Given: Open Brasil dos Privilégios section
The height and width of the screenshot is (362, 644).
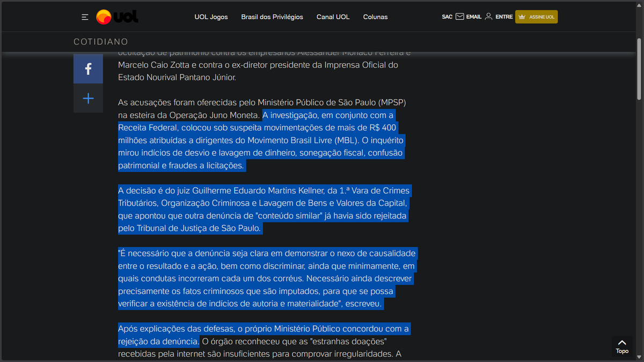Looking at the screenshot, I should 272,17.
